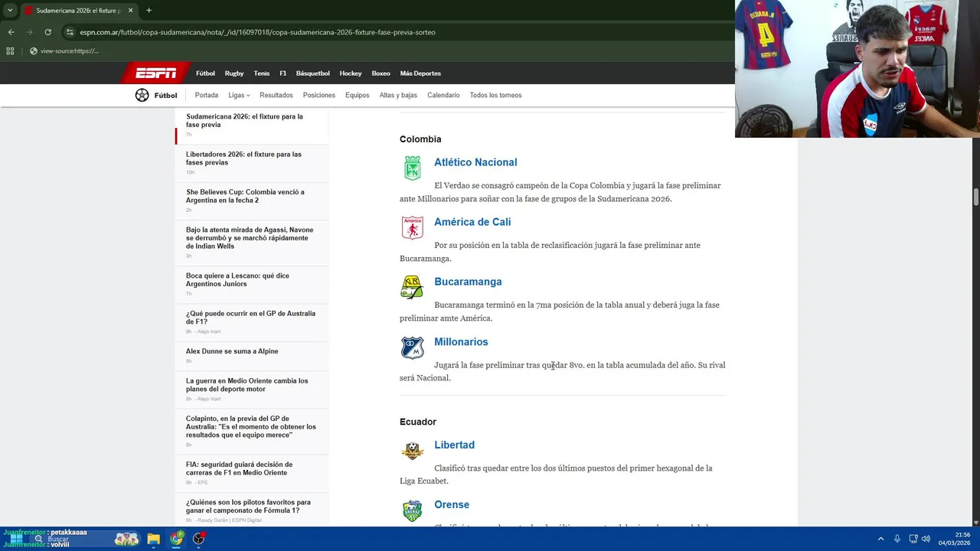Click the Millonarios team crest
This screenshot has width=980, height=551.
click(412, 347)
